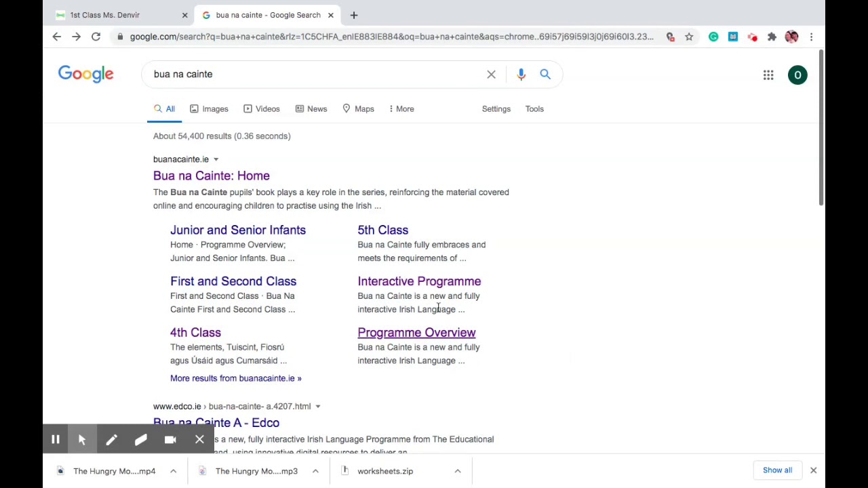
Task: Reload the page with refresh icon
Action: [96, 37]
